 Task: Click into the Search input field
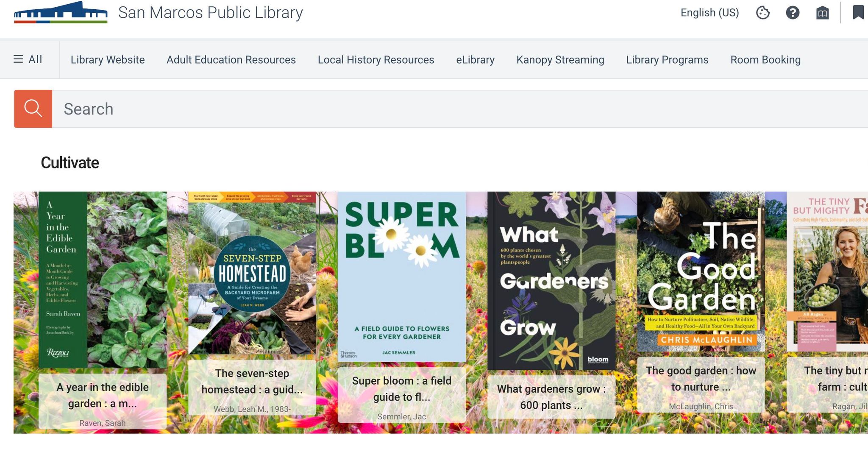point(460,109)
